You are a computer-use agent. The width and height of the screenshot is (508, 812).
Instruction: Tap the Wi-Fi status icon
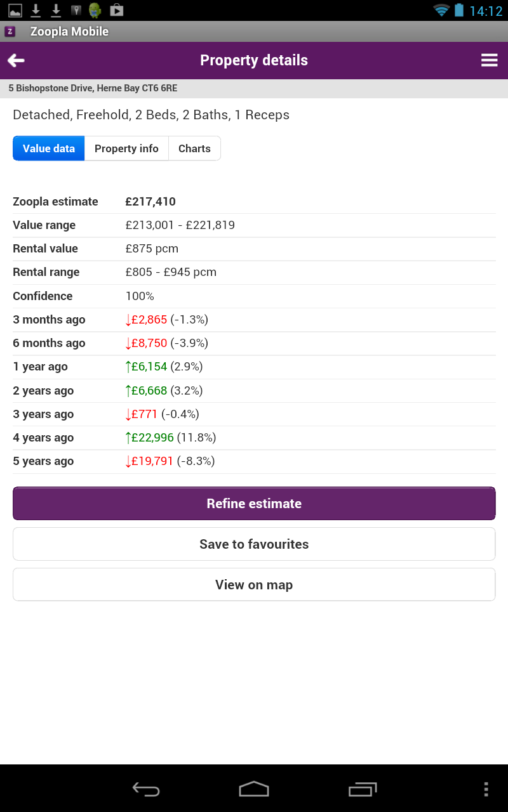441,10
